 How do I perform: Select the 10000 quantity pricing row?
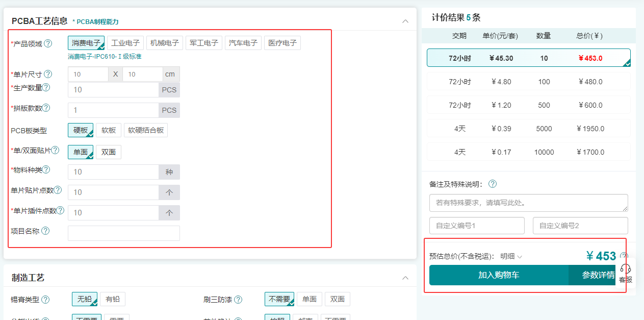tap(528, 152)
